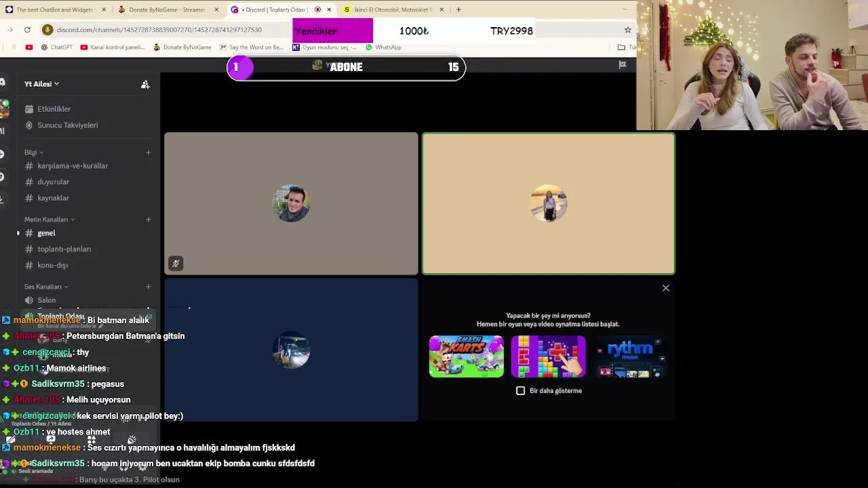Open a new browser tab

[x=458, y=9]
